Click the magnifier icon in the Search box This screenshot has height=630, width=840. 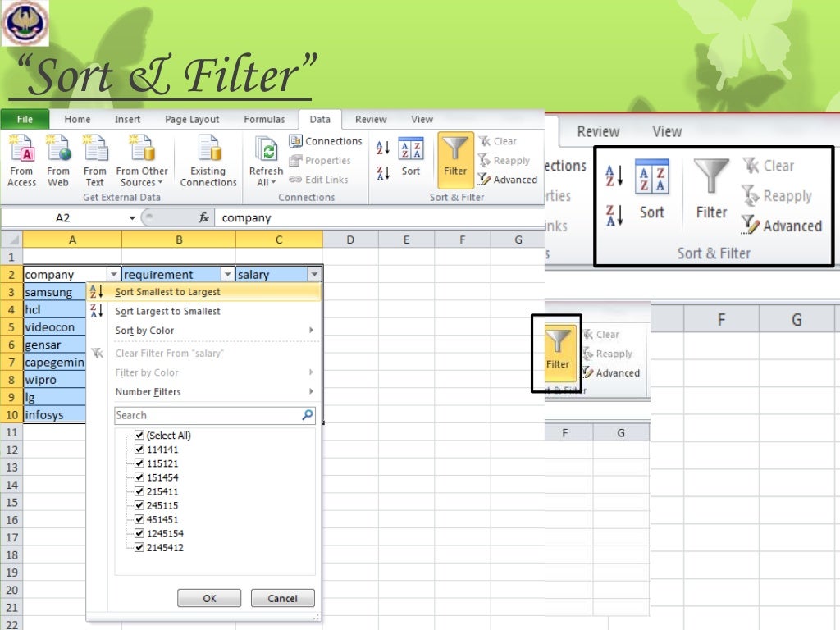click(308, 415)
